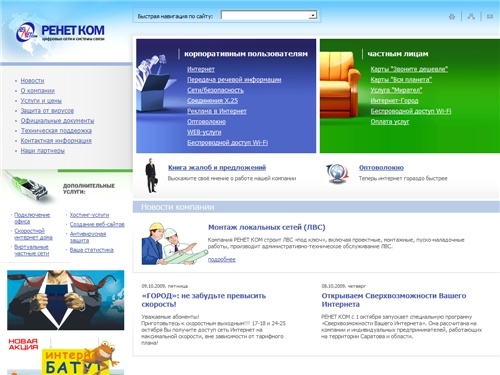Open Новости in the left menu
The height and width of the screenshot is (375, 500).
click(x=32, y=81)
